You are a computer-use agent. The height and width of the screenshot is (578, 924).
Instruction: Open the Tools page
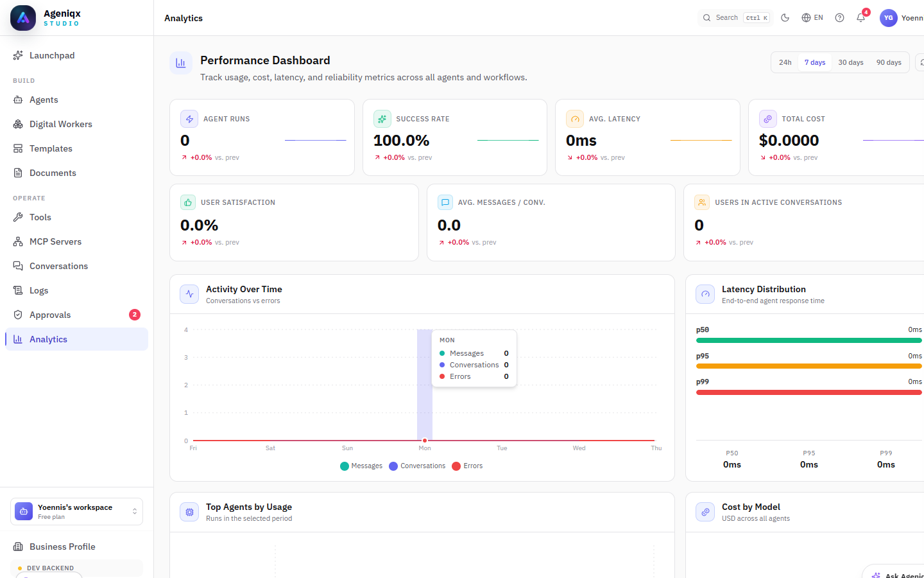point(76,217)
